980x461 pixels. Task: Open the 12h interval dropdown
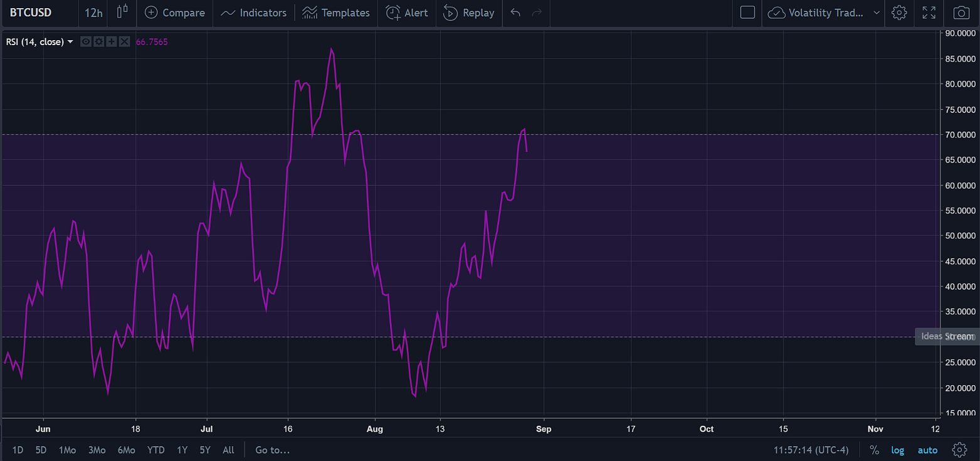(93, 13)
